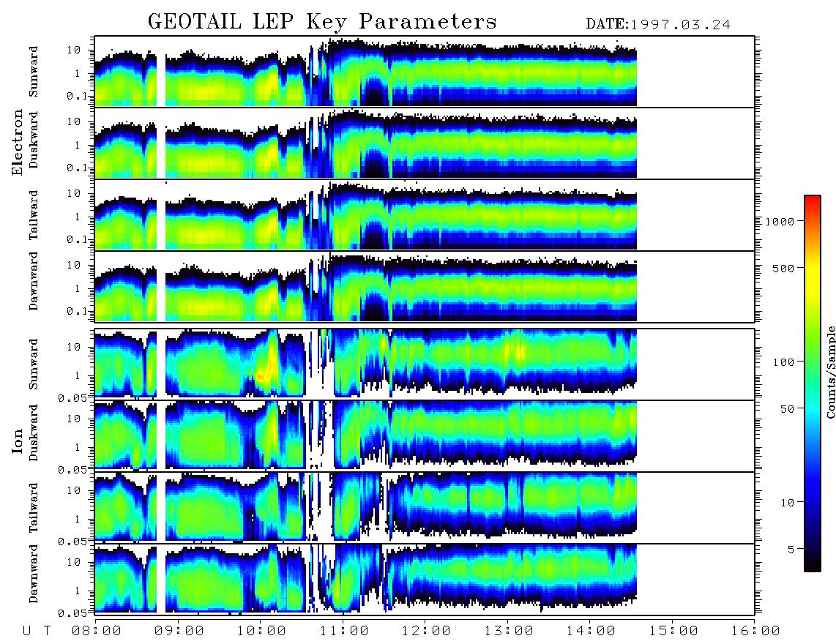Screen dimensions: 836x644
Task: Click the 09:00 time tick label
Action: 179,632
